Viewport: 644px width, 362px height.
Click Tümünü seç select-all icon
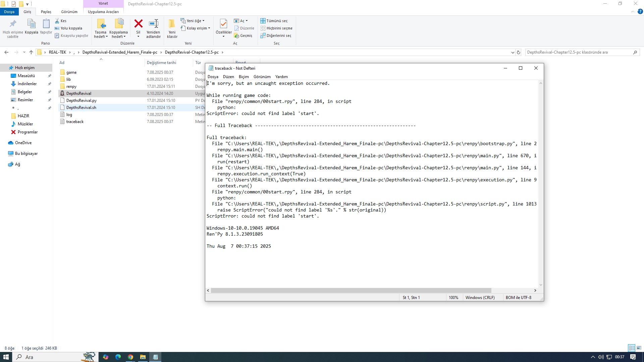(x=263, y=21)
